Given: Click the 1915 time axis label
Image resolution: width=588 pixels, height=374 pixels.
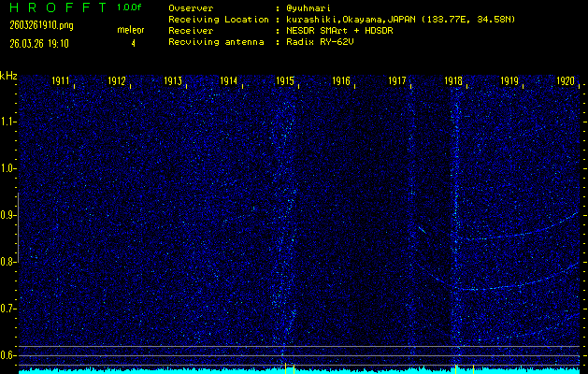Looking at the screenshot, I should (285, 81).
